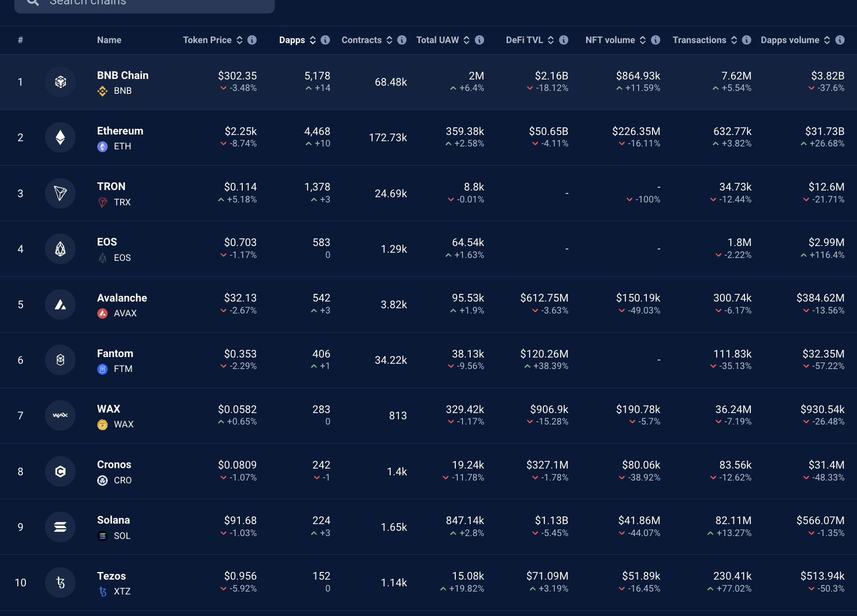The height and width of the screenshot is (616, 857).
Task: Click the TRX token coin icon
Action: (x=102, y=202)
